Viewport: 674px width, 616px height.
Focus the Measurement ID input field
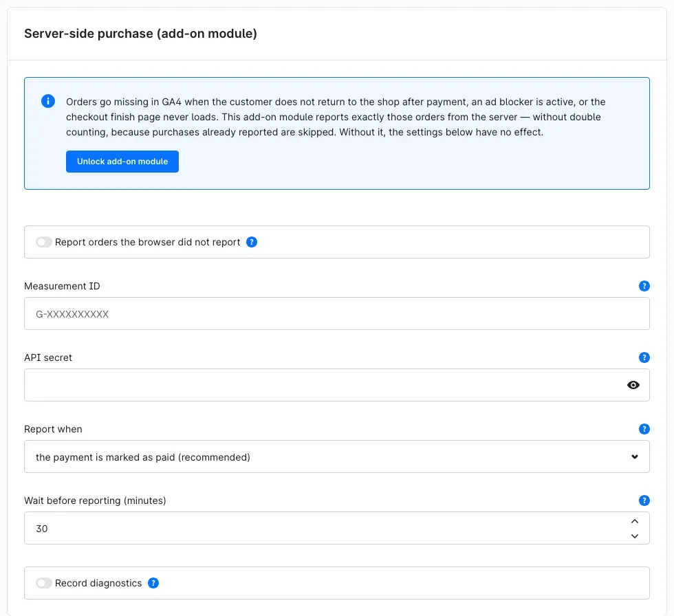[336, 313]
